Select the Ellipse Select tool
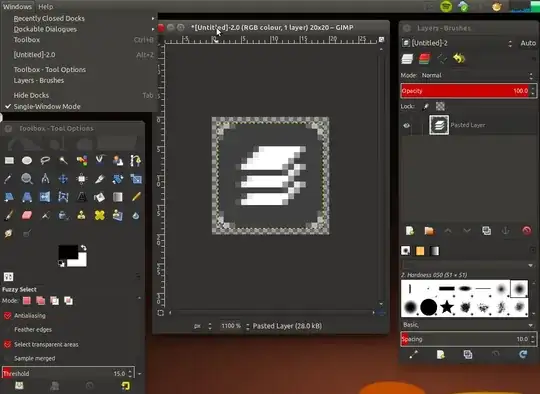540x394 pixels. 27,160
